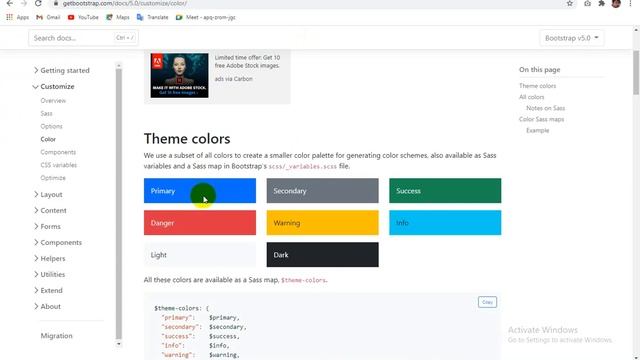Expand the Extend section

point(48,290)
